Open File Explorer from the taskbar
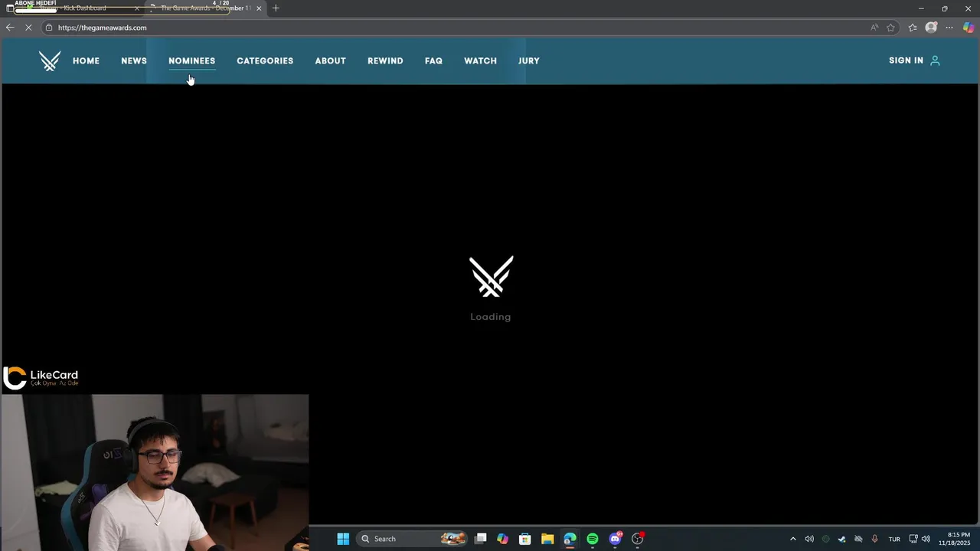 tap(547, 539)
